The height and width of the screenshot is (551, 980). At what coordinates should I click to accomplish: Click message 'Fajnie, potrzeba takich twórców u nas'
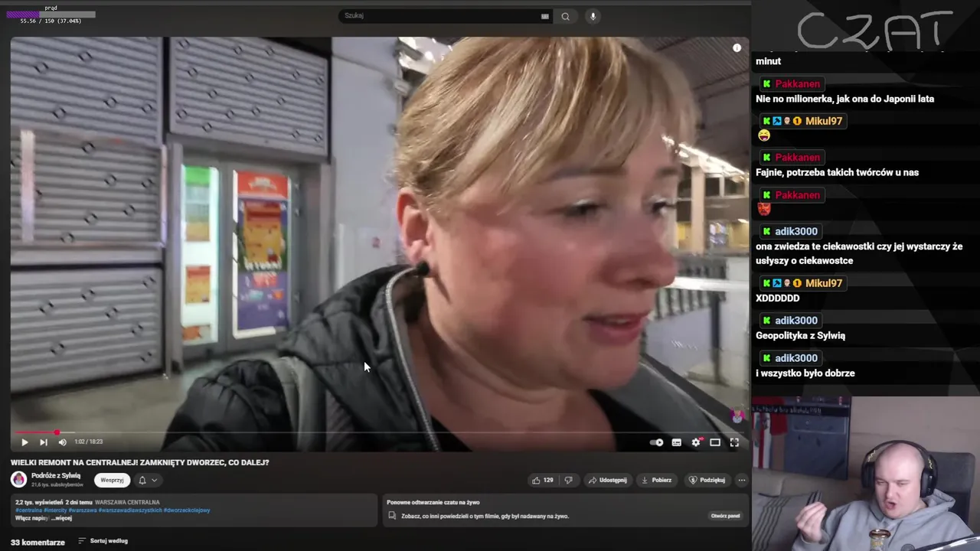(x=837, y=172)
